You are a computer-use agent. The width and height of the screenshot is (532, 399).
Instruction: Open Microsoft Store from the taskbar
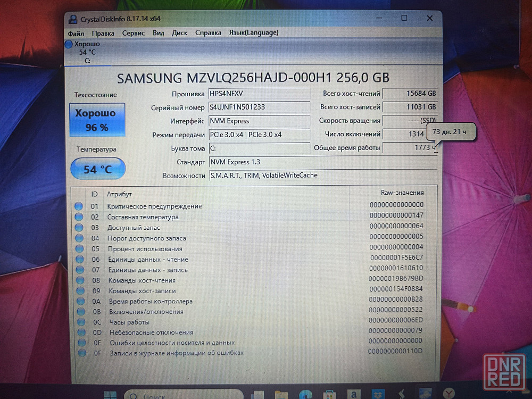[329, 394]
